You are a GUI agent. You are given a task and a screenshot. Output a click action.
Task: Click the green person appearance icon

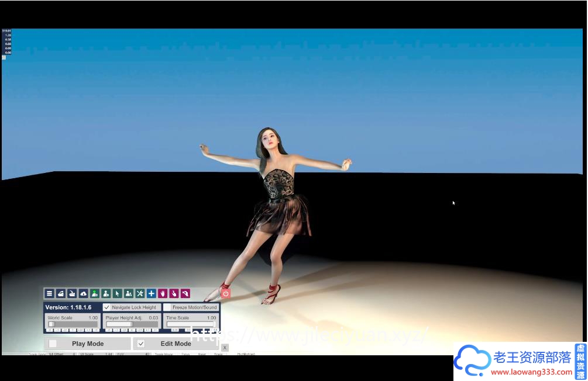[94, 293]
